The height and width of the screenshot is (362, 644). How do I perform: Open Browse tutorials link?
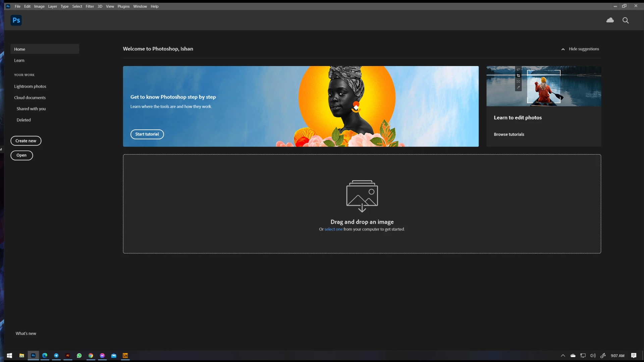(x=509, y=134)
